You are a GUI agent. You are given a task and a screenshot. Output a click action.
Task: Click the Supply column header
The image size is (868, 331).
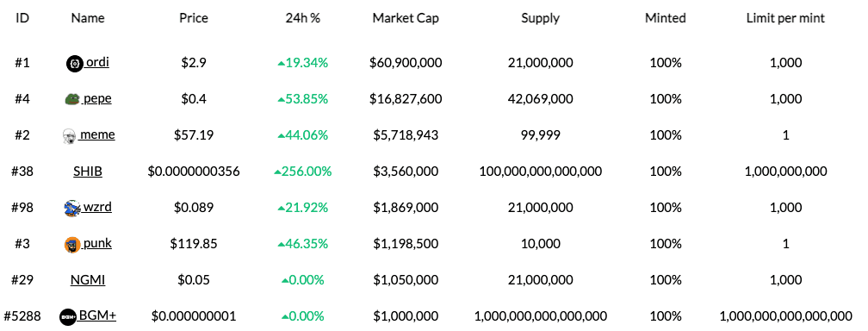pyautogui.click(x=540, y=18)
